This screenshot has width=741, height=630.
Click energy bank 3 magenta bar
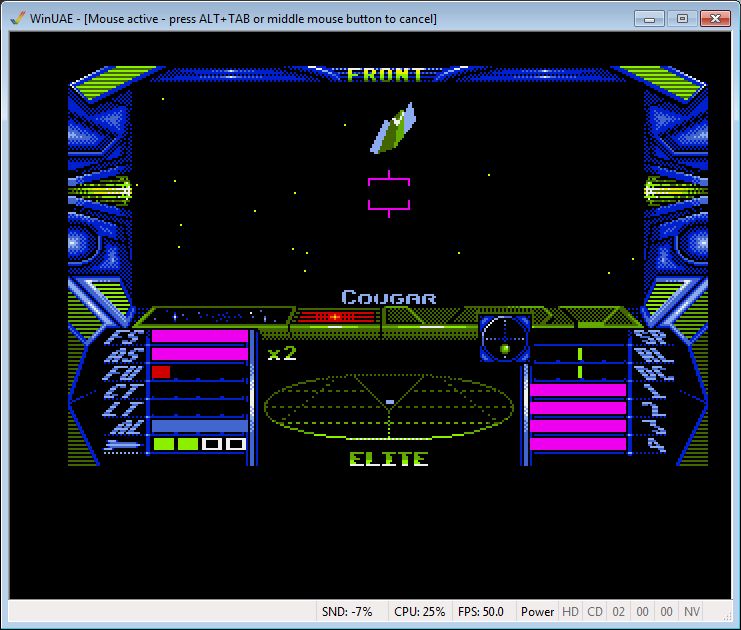click(x=578, y=426)
